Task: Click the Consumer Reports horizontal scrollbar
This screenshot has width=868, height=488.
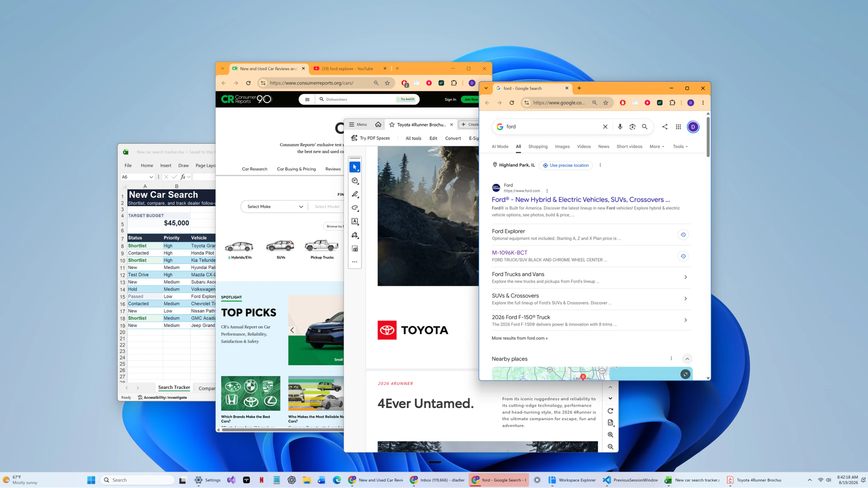Action: click(282, 430)
